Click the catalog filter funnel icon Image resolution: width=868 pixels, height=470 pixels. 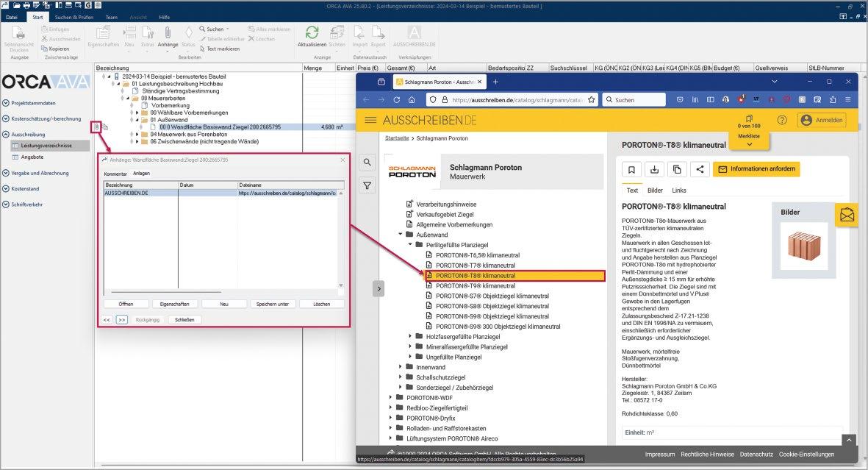click(367, 185)
